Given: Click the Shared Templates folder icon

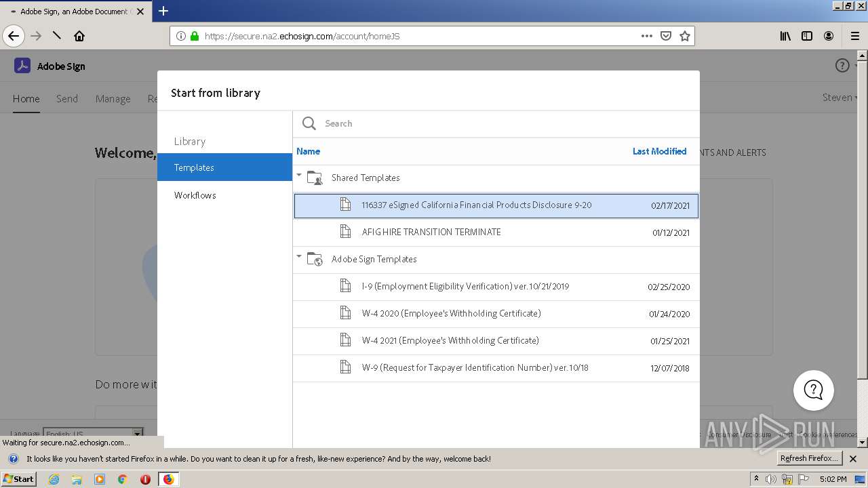Looking at the screenshot, I should click(315, 178).
